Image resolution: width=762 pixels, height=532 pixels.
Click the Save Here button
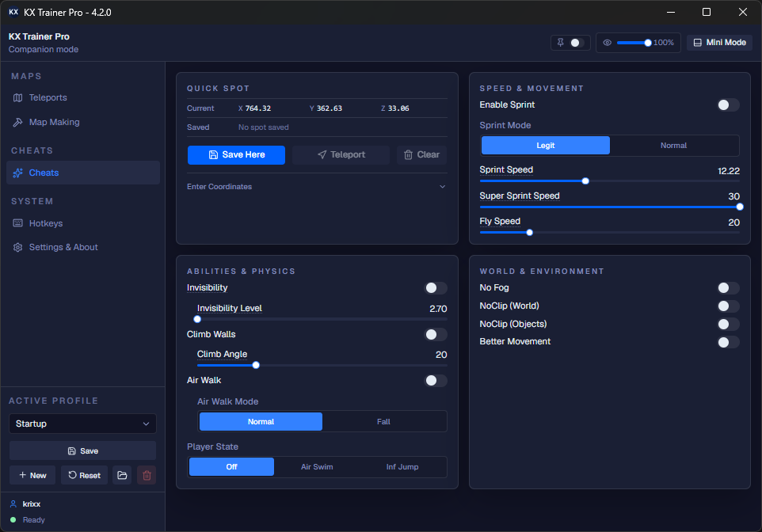point(236,155)
